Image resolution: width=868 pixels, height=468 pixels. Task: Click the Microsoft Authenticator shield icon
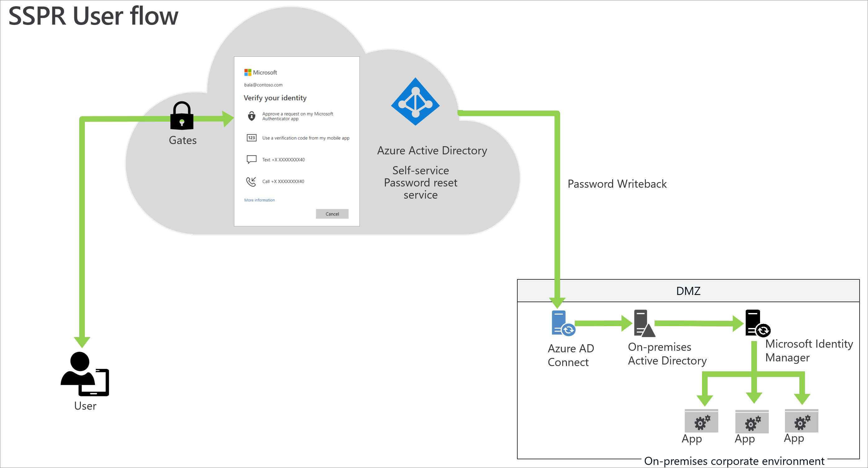tap(252, 116)
